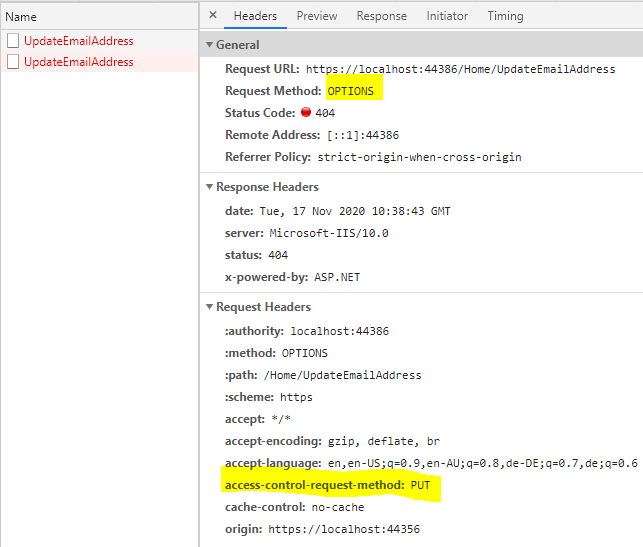Open the Timing tab
Viewport: 643px width, 547px height.
[505, 16]
